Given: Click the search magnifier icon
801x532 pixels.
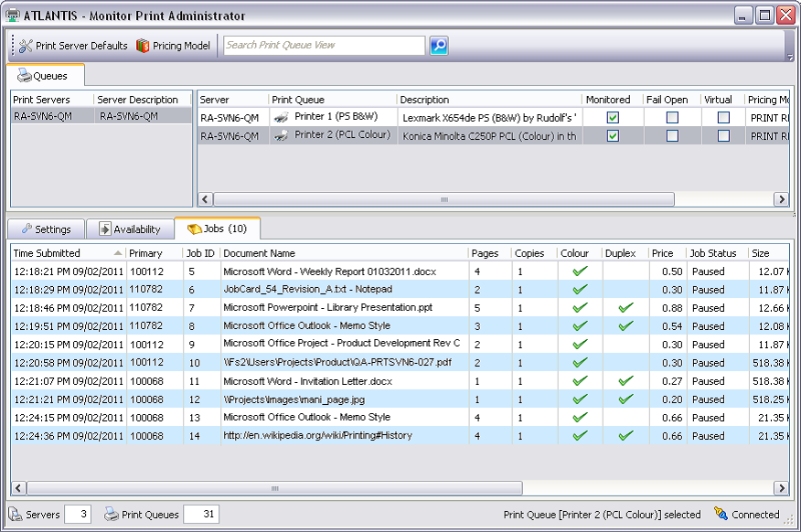Looking at the screenshot, I should (439, 45).
